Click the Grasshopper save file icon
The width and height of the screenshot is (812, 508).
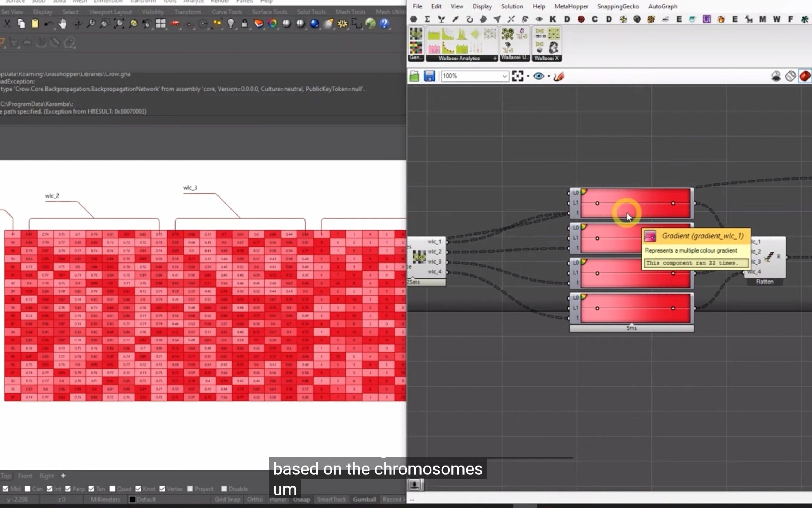click(x=429, y=76)
